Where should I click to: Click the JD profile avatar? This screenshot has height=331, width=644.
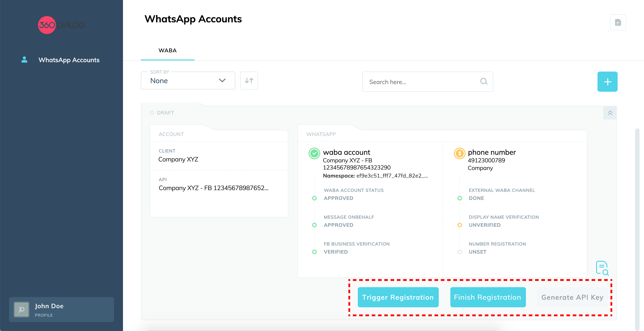(21, 310)
